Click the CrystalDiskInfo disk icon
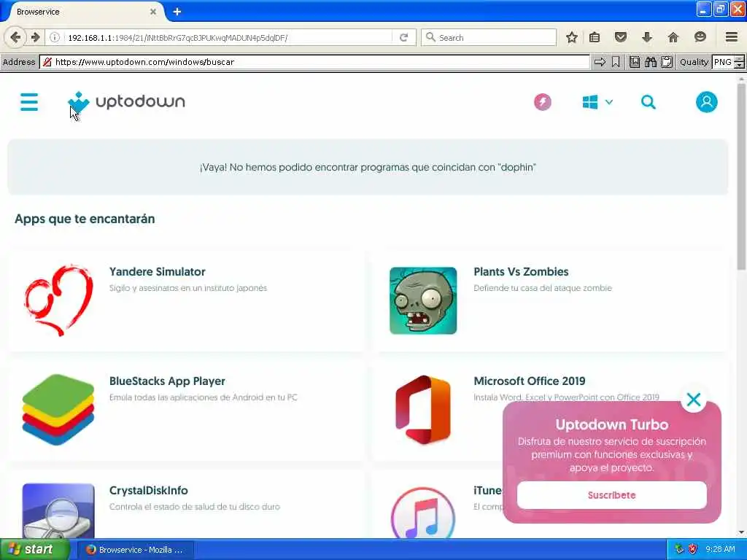 pos(58,511)
